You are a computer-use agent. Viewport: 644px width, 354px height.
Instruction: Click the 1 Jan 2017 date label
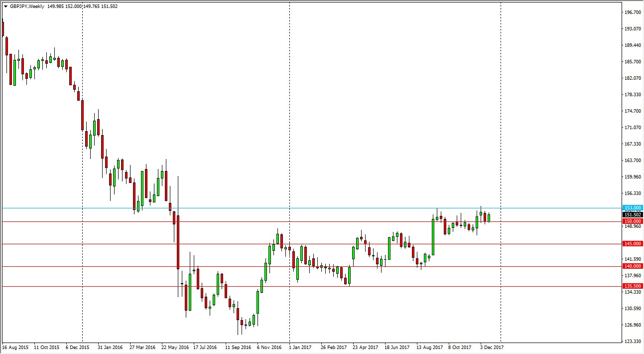point(301,347)
